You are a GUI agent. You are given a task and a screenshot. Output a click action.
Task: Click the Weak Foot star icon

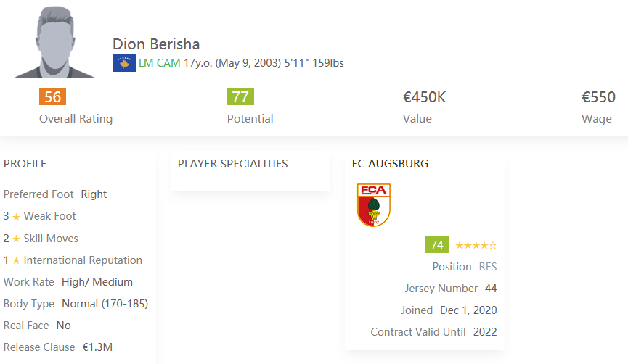[x=16, y=217]
